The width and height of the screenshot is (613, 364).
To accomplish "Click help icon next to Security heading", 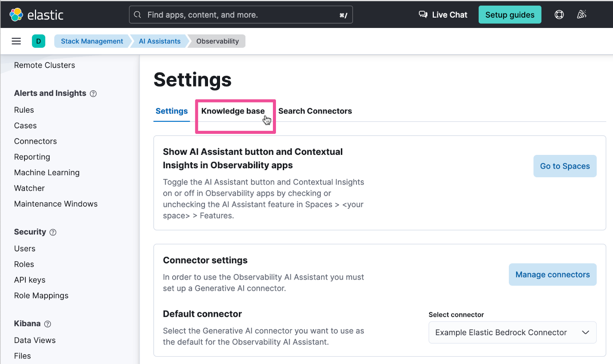I will pyautogui.click(x=53, y=232).
